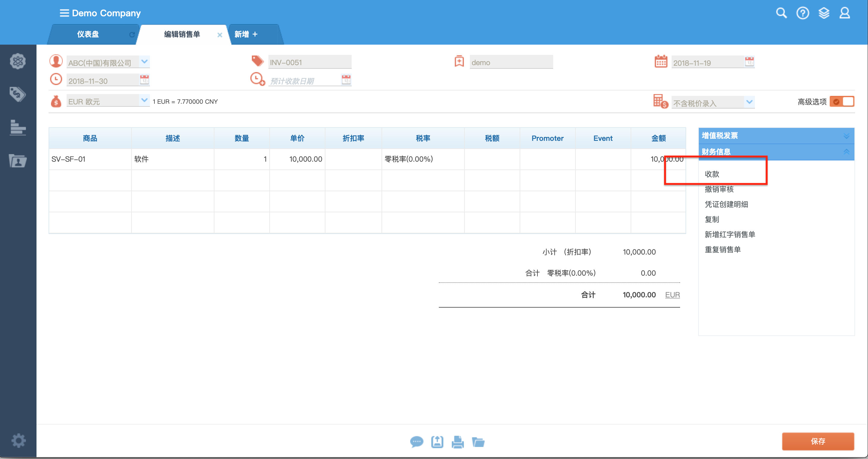Image resolution: width=868 pixels, height=459 pixels.
Task: Click the upload share icon at bottom
Action: point(437,442)
